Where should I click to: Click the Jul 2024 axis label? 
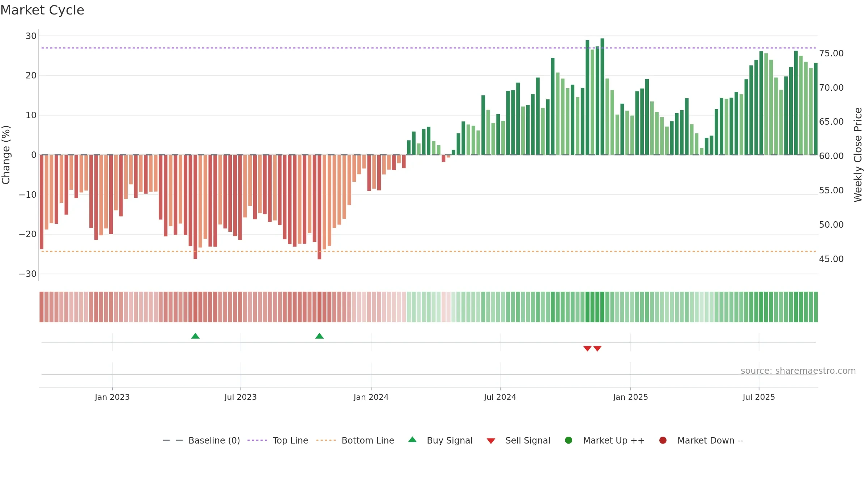coord(500,397)
